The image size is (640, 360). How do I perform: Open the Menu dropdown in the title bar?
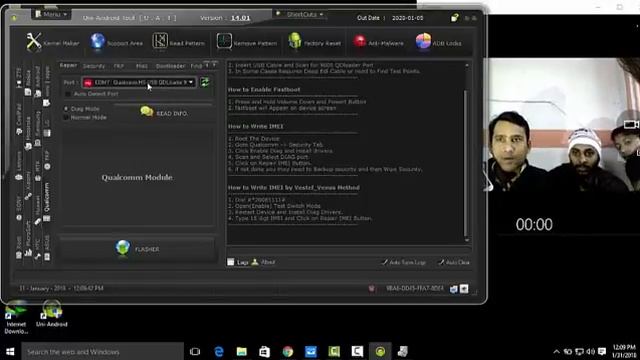[x=51, y=14]
